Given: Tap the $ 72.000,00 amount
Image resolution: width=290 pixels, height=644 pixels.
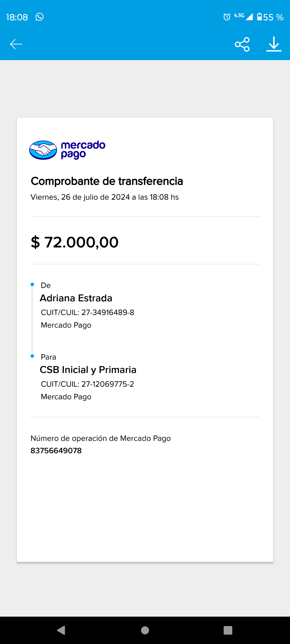Looking at the screenshot, I should tap(75, 242).
